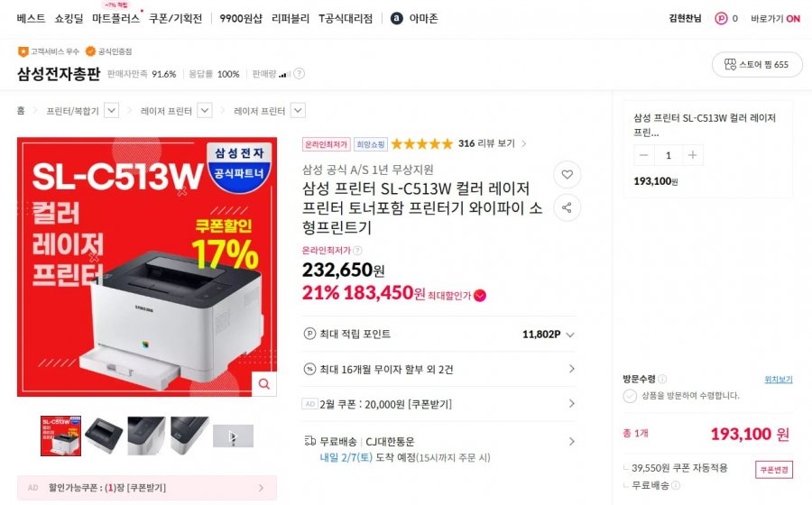Check the 방문수령 store pickup option
This screenshot has height=505, width=812.
[x=630, y=396]
